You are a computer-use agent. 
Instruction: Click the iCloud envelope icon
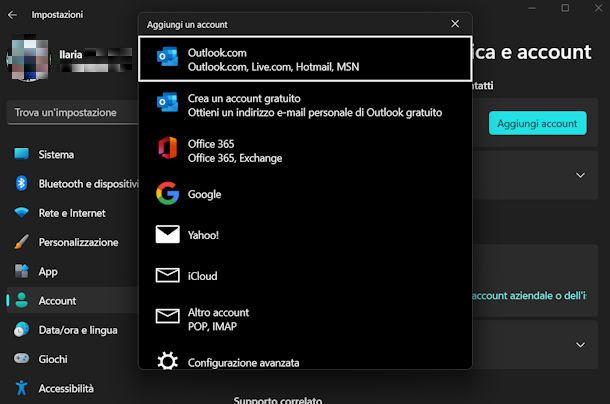[x=167, y=275]
